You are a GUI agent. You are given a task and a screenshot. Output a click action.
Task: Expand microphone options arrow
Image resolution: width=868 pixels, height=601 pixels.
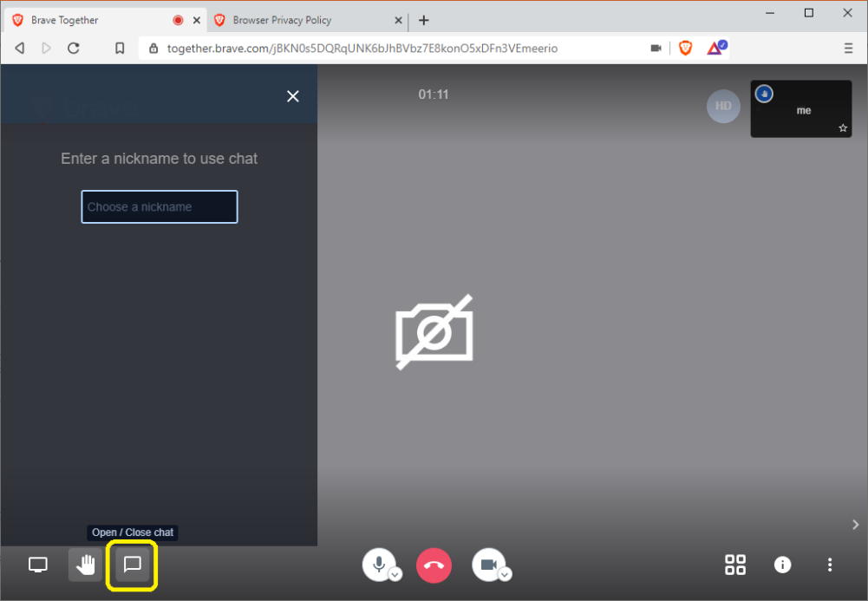coord(395,574)
